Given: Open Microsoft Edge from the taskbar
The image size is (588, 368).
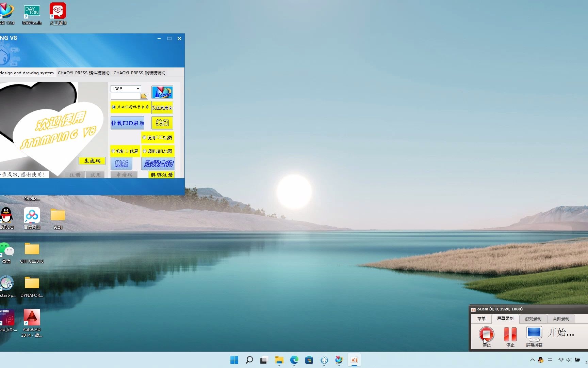Looking at the screenshot, I should tap(294, 360).
